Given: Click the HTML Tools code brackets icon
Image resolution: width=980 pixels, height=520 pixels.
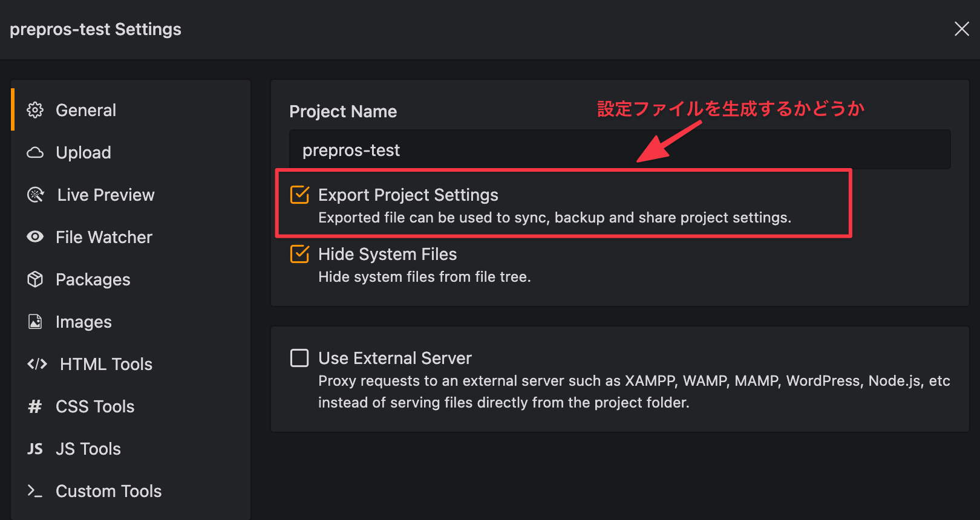Looking at the screenshot, I should click(37, 364).
